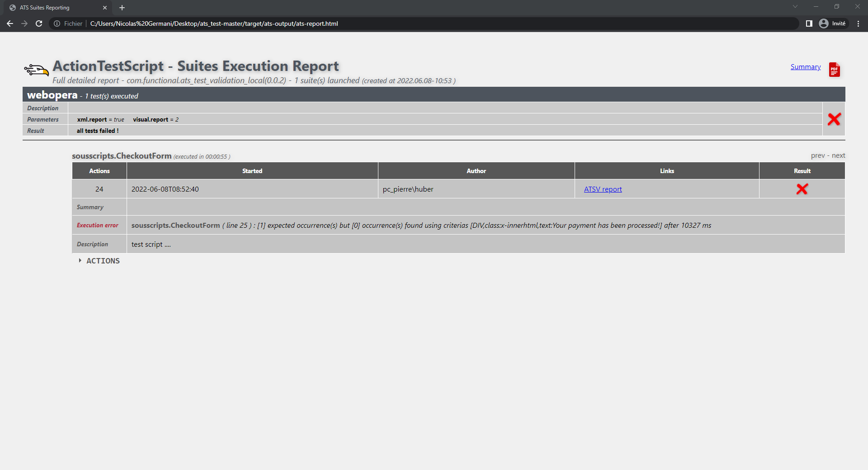868x470 pixels.
Task: Click the browser forward arrow
Action: tap(24, 23)
